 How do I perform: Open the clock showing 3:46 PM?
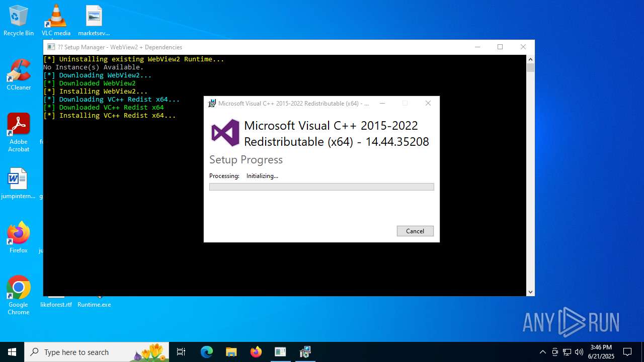pos(601,352)
